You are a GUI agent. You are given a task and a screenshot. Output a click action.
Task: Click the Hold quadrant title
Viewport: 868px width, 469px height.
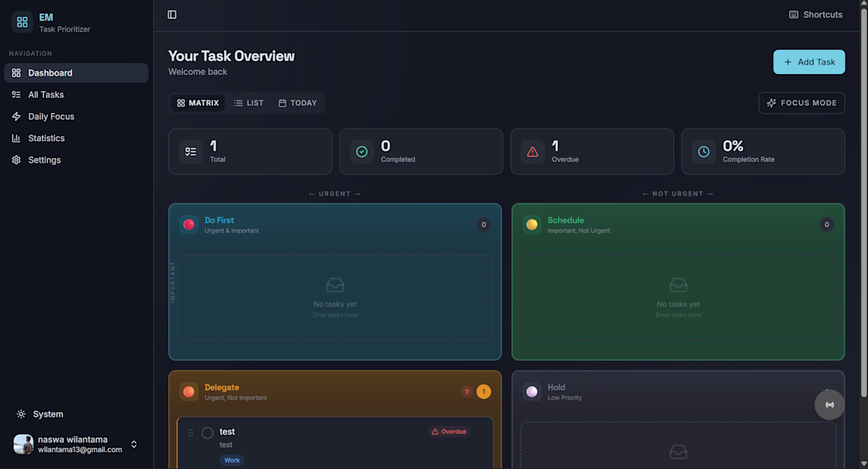tap(556, 388)
